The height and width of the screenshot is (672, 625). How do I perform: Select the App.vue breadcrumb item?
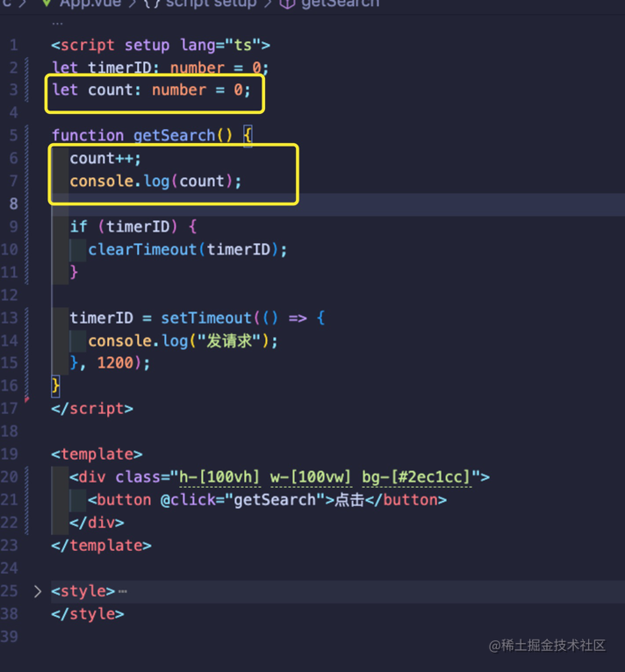pyautogui.click(x=90, y=4)
